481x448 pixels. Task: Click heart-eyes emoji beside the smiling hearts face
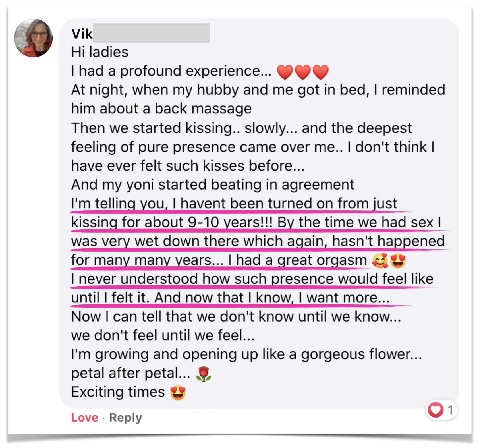click(398, 261)
